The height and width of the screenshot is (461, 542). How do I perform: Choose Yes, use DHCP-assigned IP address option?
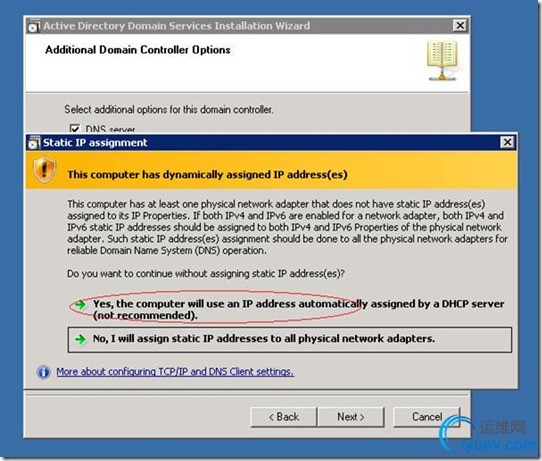coord(290,309)
